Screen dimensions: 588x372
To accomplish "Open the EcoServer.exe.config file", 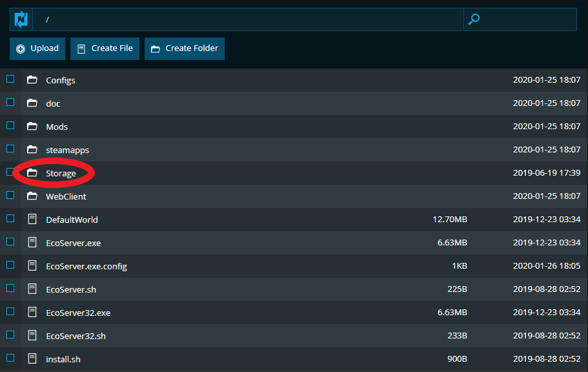I will (86, 267).
